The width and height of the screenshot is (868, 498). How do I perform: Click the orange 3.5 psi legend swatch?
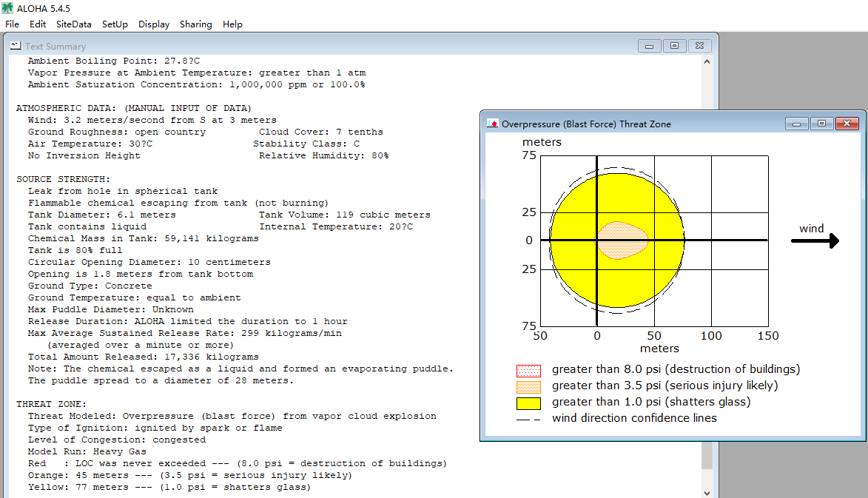click(x=528, y=387)
